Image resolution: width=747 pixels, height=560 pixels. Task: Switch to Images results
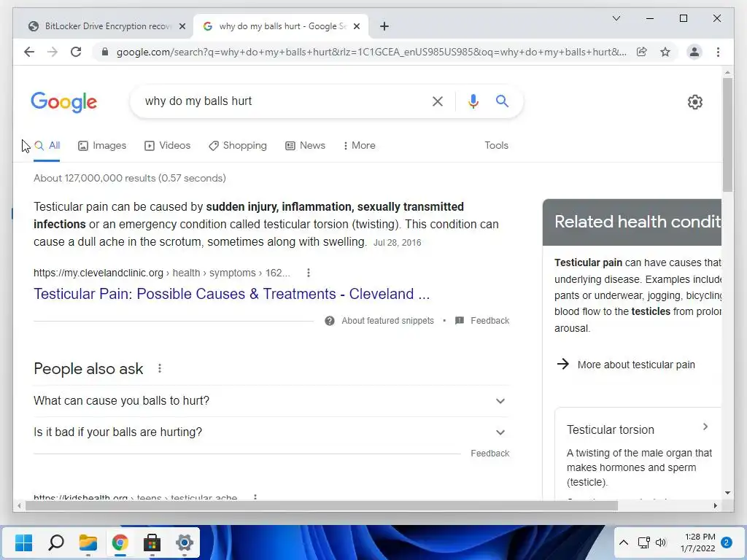(102, 146)
